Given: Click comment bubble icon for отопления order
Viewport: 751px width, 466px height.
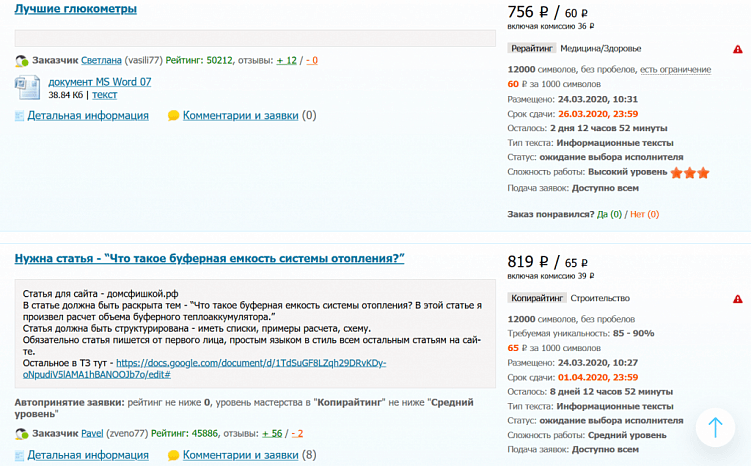Looking at the screenshot, I should pos(173,455).
